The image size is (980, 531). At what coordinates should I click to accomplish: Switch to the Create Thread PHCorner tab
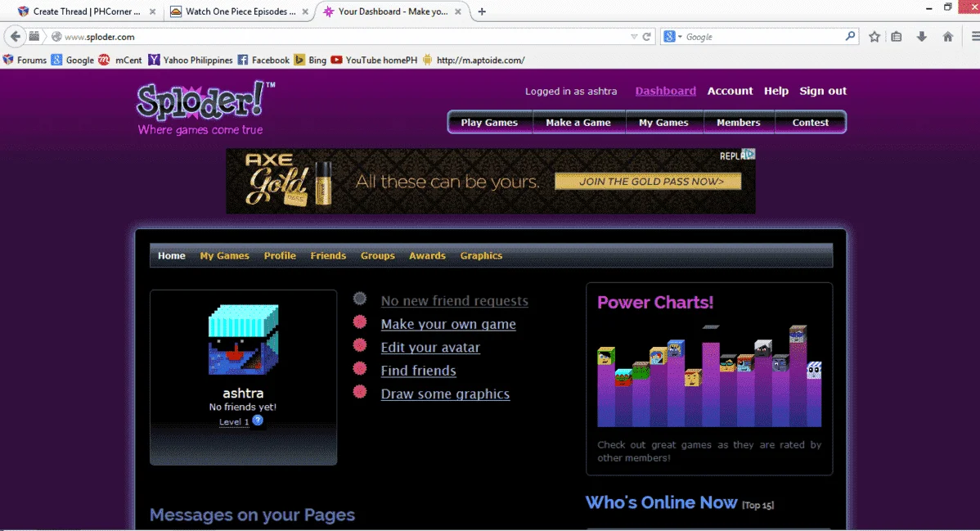(86, 11)
